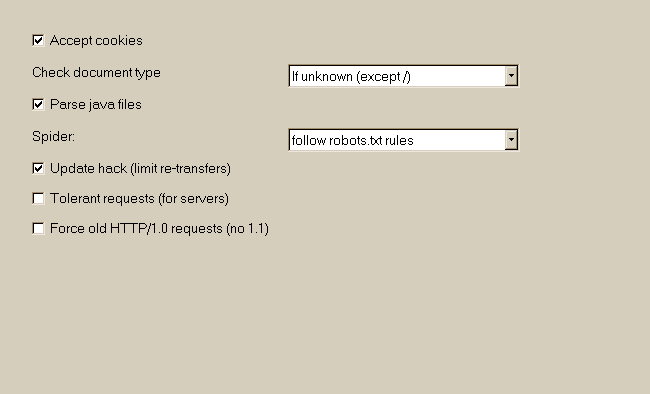
Task: Tick the Force old HTTP/1.0 requests checkbox
Action: point(38,229)
